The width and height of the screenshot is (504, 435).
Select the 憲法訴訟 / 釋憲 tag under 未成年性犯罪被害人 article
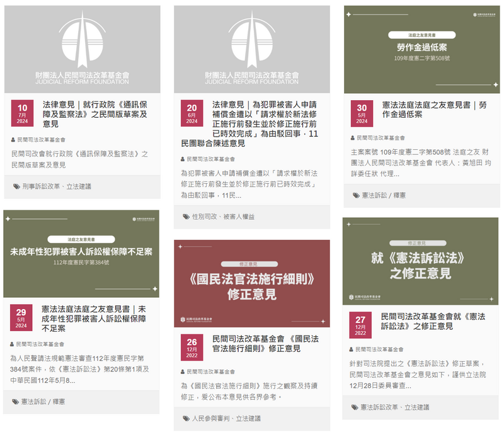coord(43,402)
